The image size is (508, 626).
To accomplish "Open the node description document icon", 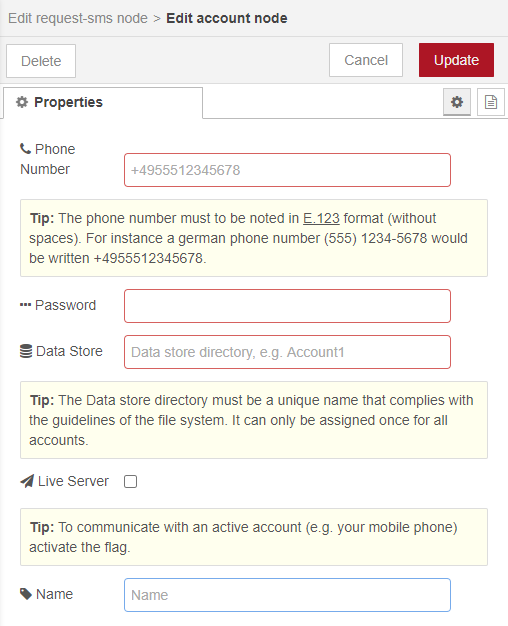I will 491,102.
